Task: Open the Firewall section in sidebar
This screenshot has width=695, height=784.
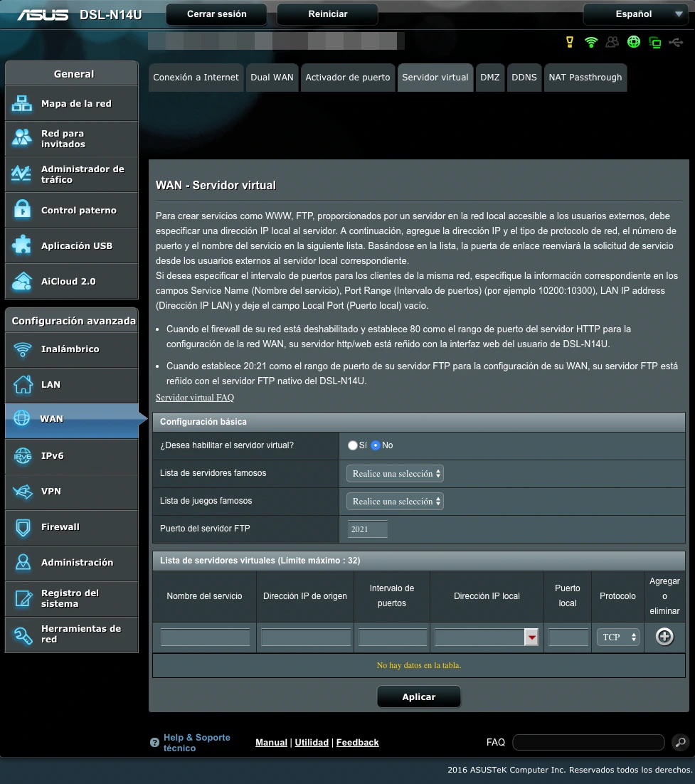Action: coord(71,527)
